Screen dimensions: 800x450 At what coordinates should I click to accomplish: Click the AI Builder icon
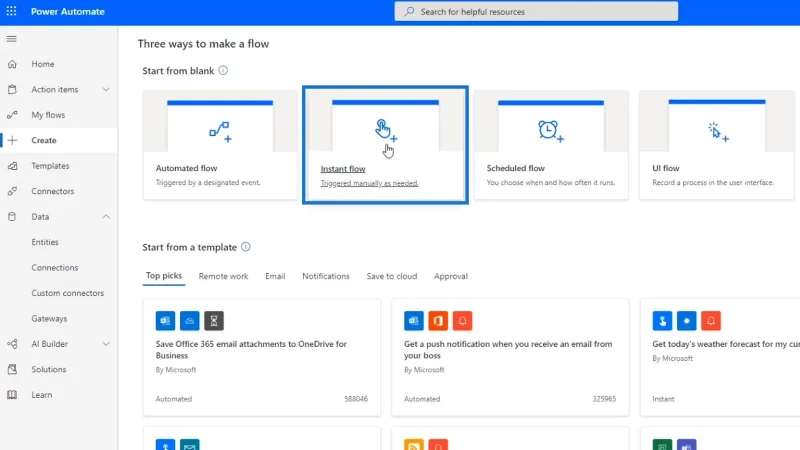[12, 344]
